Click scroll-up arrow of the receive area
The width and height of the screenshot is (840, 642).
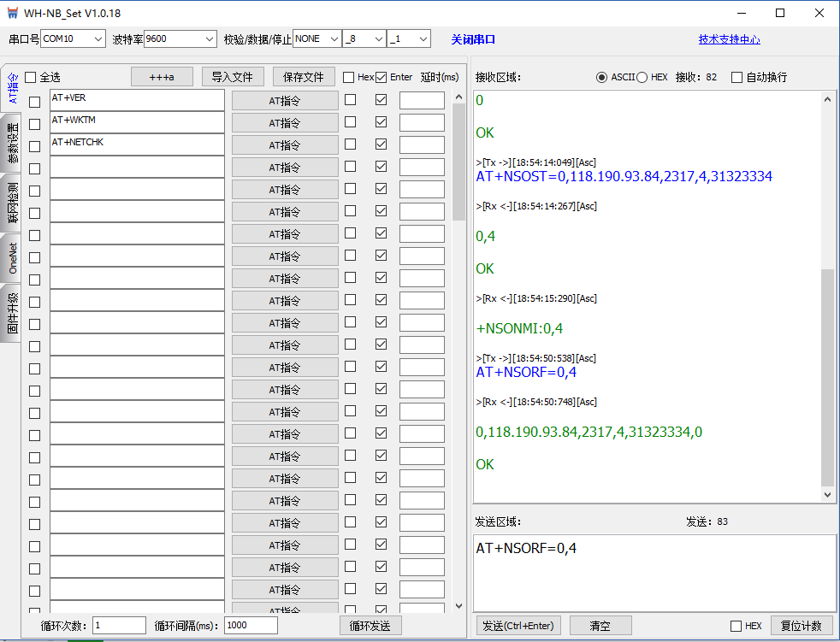tap(828, 99)
